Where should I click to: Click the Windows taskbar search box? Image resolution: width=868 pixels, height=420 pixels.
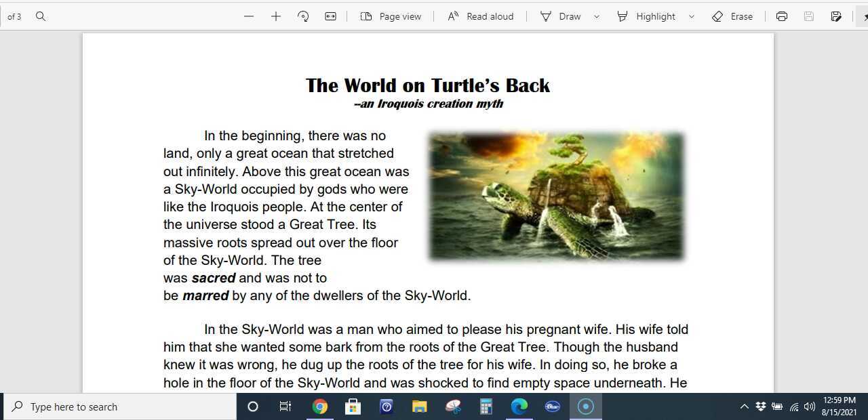click(120, 406)
